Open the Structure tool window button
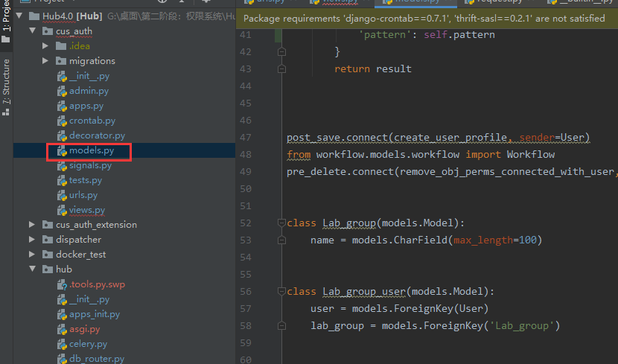 tap(6, 87)
